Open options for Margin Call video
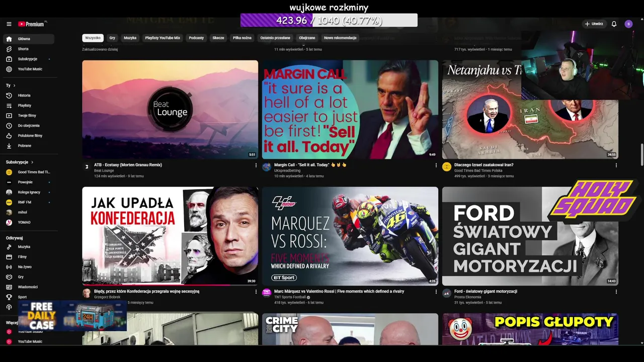Image resolution: width=644 pixels, height=362 pixels. 436,165
